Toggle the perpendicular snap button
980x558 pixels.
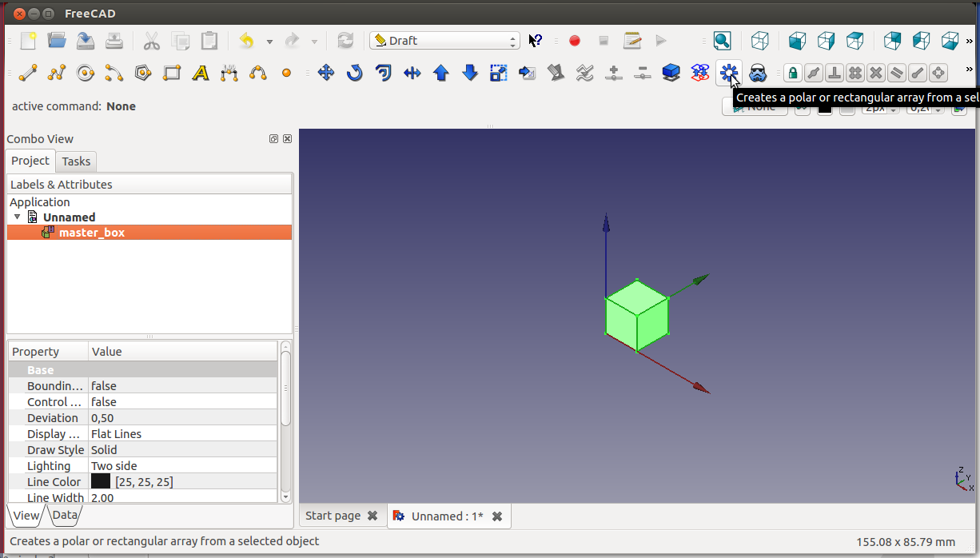[835, 74]
